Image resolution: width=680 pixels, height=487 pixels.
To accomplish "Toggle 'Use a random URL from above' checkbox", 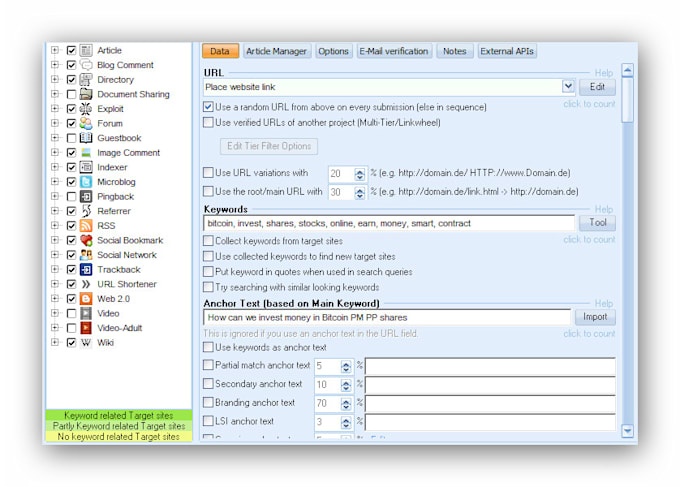I will tap(208, 107).
